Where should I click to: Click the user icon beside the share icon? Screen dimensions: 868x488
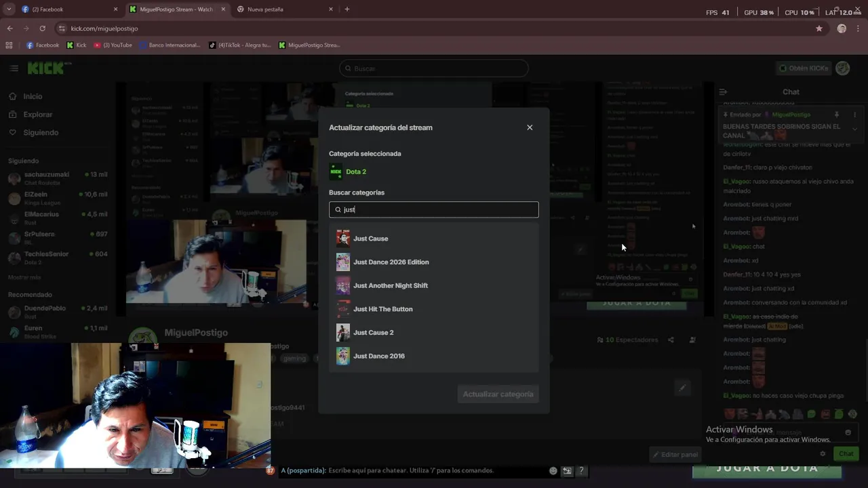(x=692, y=340)
